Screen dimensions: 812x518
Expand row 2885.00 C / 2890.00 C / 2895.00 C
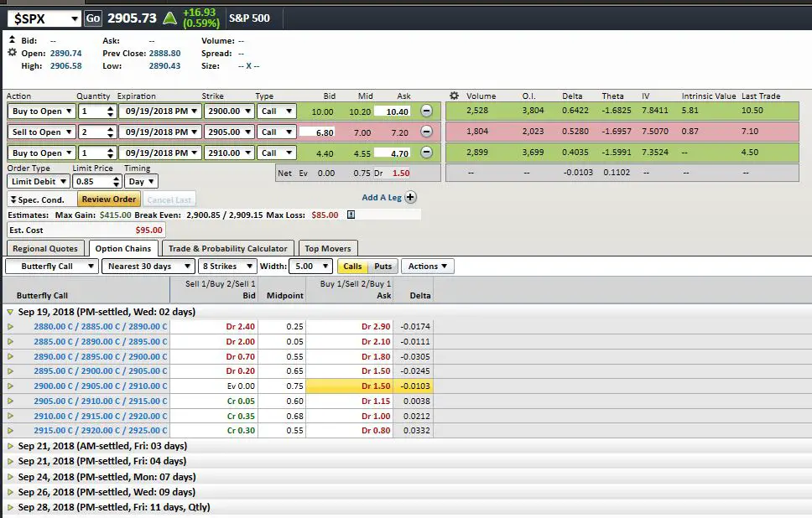pyautogui.click(x=10, y=341)
